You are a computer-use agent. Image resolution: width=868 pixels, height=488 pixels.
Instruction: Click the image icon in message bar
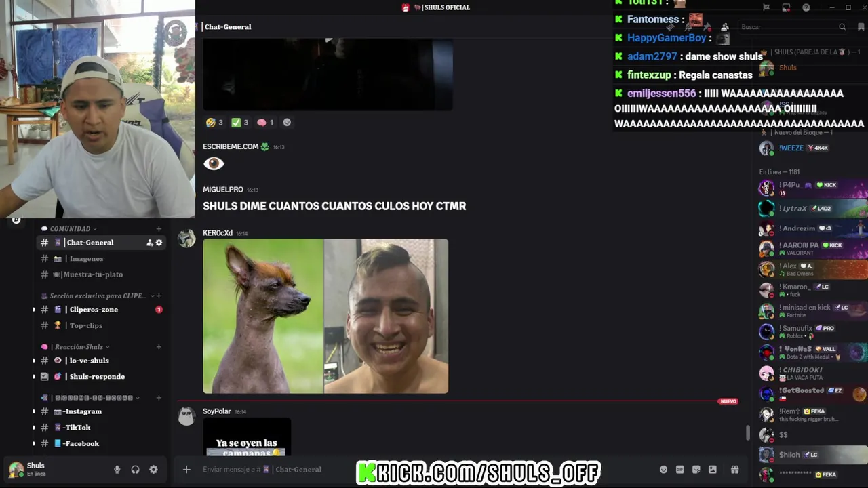coord(713,470)
